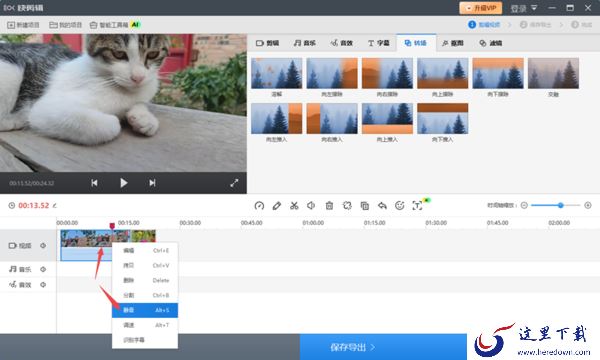
Task: Choose the Ctrl+E edit entry in context menu
Action: pyautogui.click(x=145, y=251)
